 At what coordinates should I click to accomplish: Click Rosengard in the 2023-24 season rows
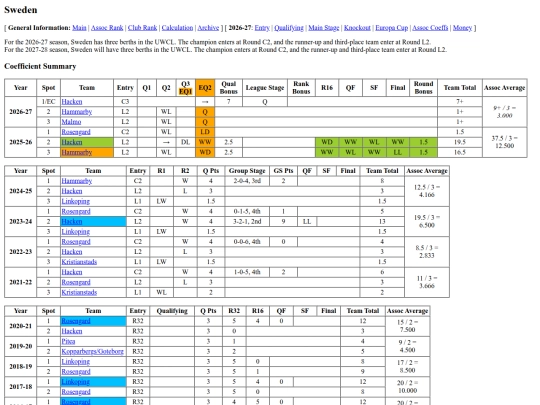76,211
